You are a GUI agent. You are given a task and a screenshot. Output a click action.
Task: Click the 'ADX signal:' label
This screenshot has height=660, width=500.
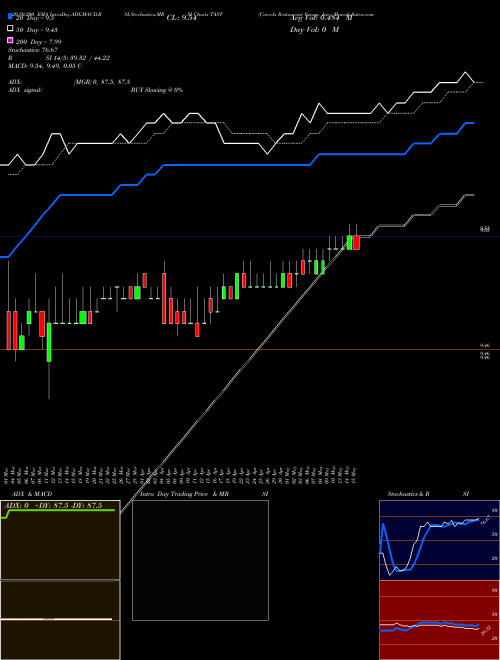(25, 90)
